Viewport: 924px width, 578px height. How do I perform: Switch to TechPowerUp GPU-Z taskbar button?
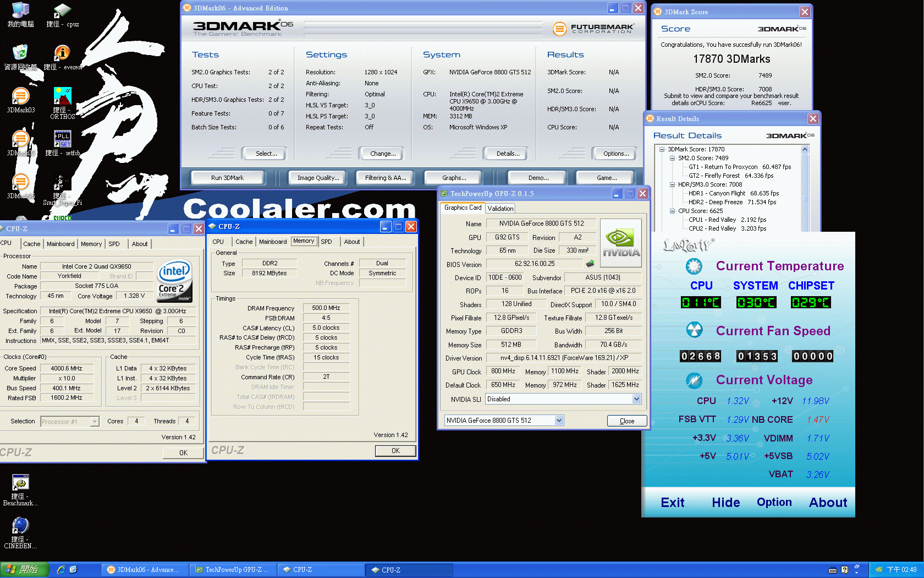coord(232,570)
